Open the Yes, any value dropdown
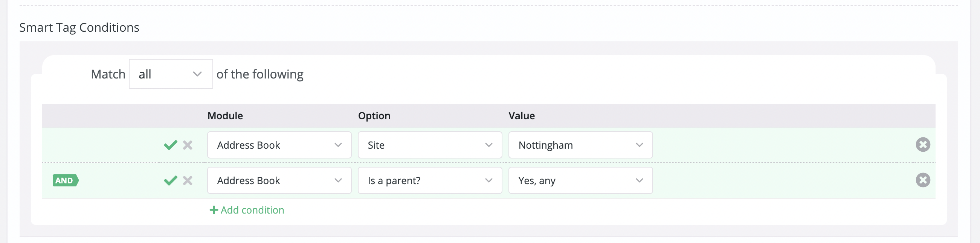 tap(580, 180)
